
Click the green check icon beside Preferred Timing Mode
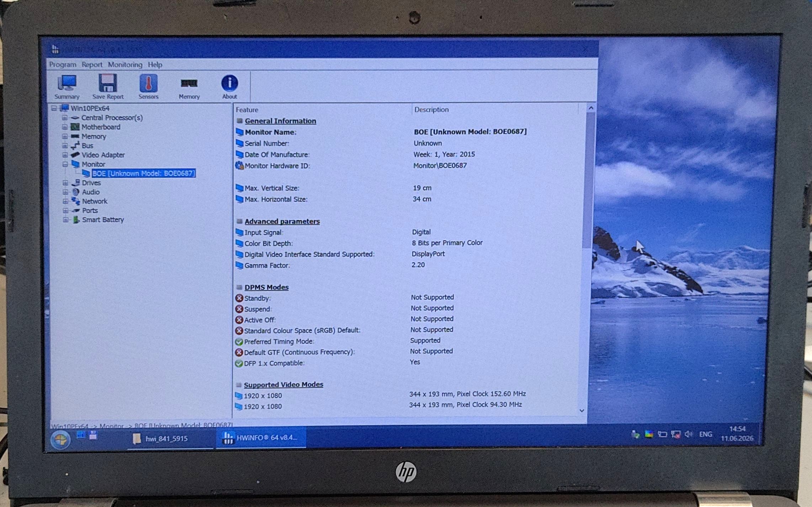pyautogui.click(x=239, y=342)
